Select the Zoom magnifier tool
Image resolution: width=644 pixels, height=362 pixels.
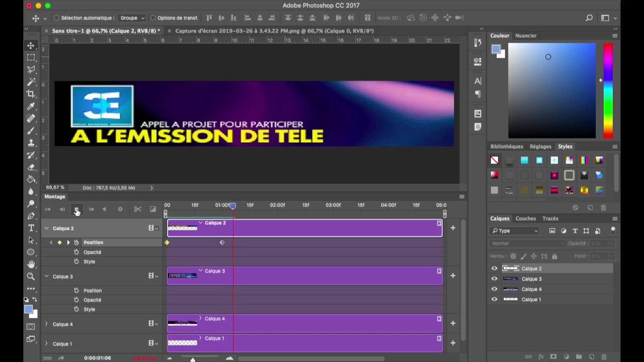pos(31,276)
